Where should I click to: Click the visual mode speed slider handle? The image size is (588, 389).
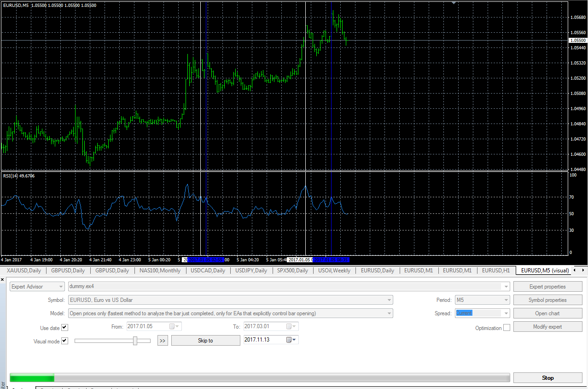[135, 341]
